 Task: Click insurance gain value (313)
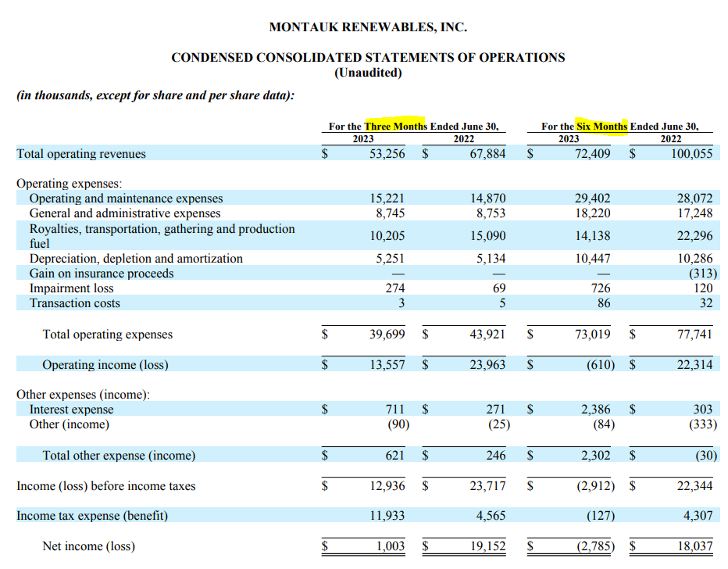(x=702, y=273)
